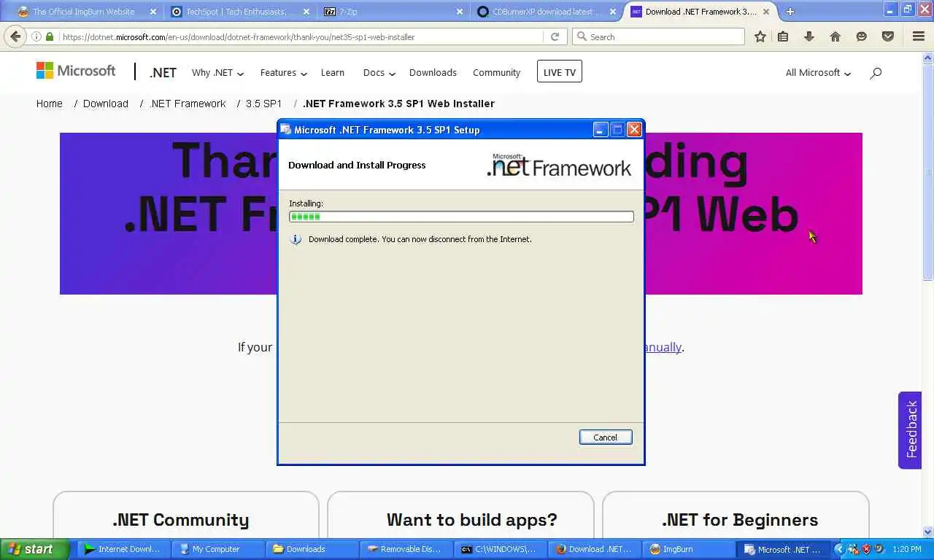Open the Downloads navigation item
The height and width of the screenshot is (560, 934).
(x=433, y=72)
